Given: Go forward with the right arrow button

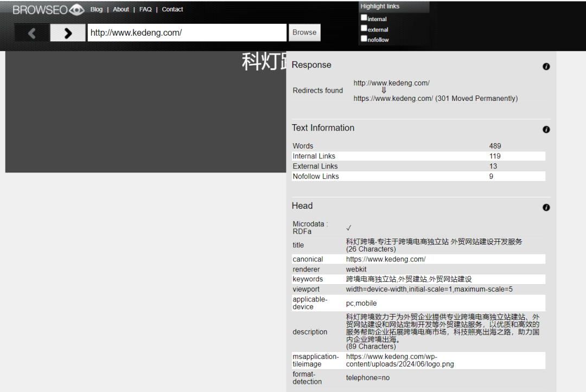Looking at the screenshot, I should coord(68,33).
